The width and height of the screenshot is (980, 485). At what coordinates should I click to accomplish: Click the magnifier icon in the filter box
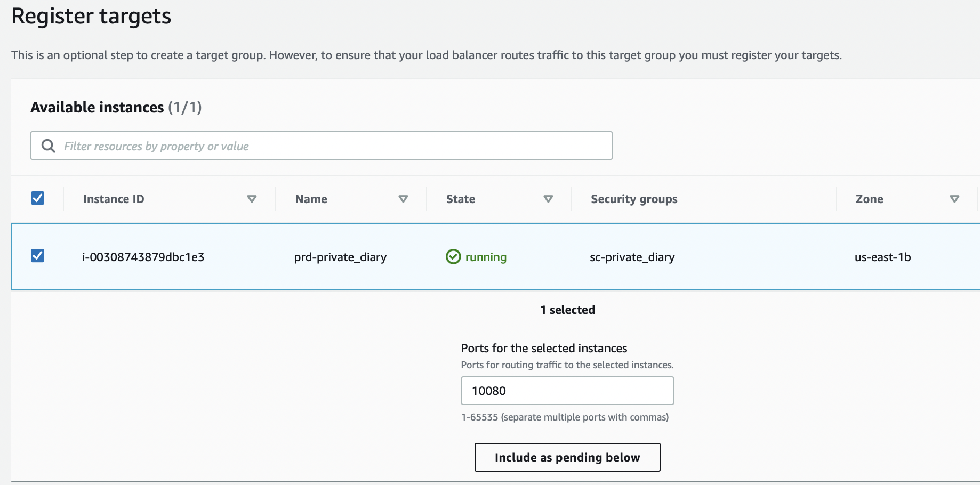pyautogui.click(x=49, y=146)
